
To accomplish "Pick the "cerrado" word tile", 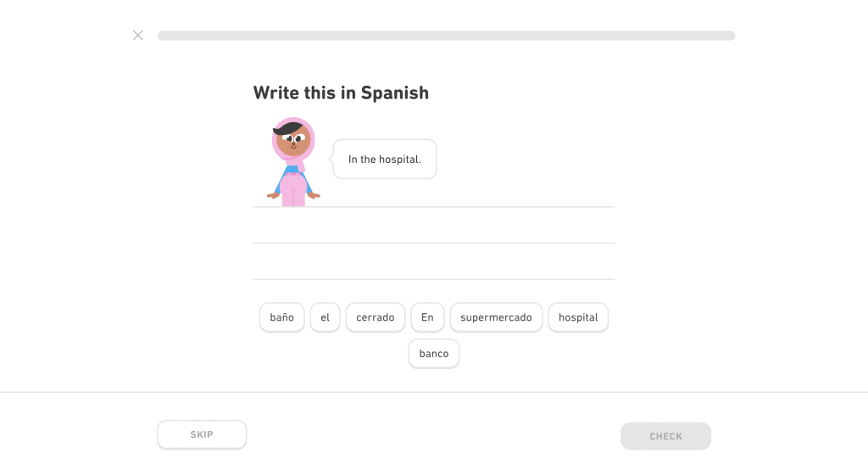I will [376, 317].
